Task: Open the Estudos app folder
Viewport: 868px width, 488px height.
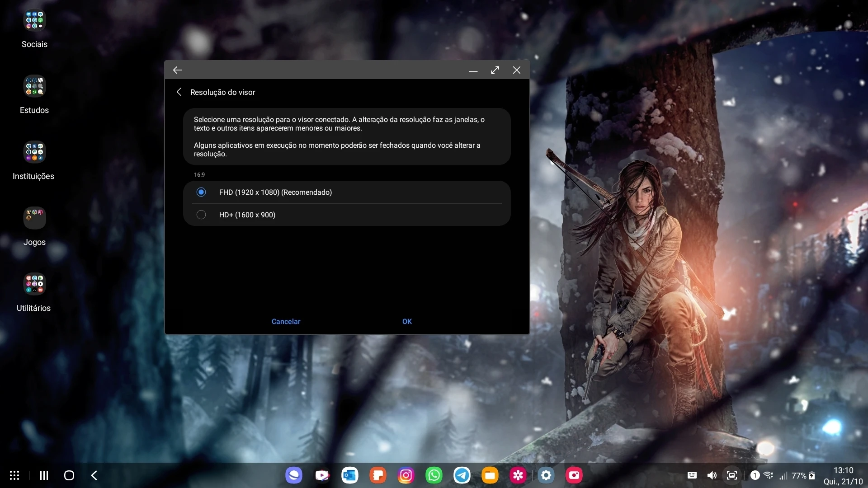Action: tap(34, 86)
